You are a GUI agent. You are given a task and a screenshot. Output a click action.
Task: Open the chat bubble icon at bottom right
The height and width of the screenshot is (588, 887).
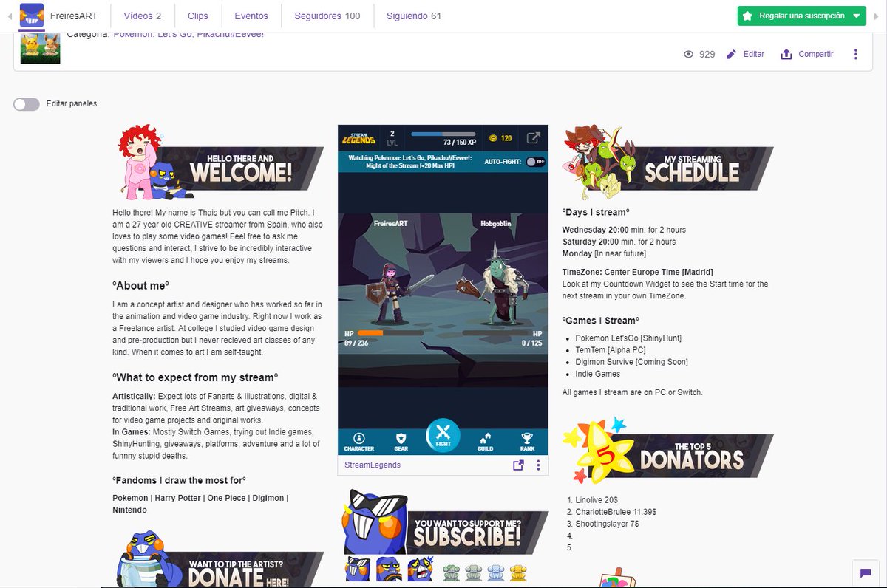pos(865,572)
